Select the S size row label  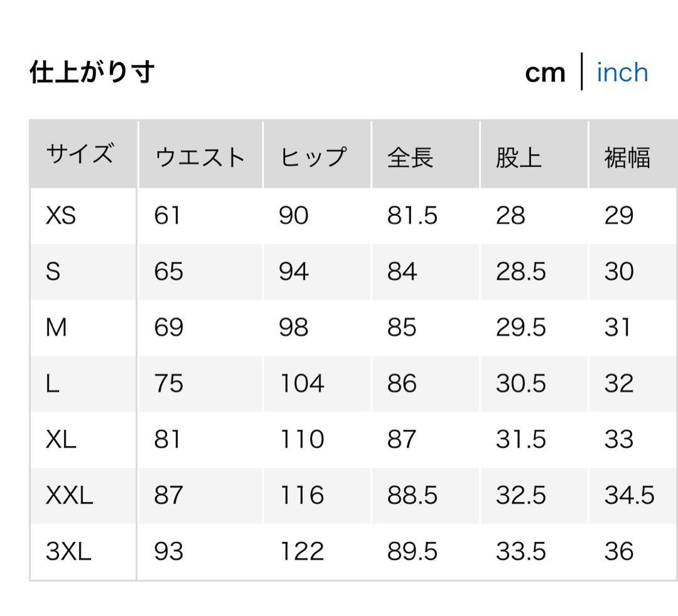click(53, 272)
